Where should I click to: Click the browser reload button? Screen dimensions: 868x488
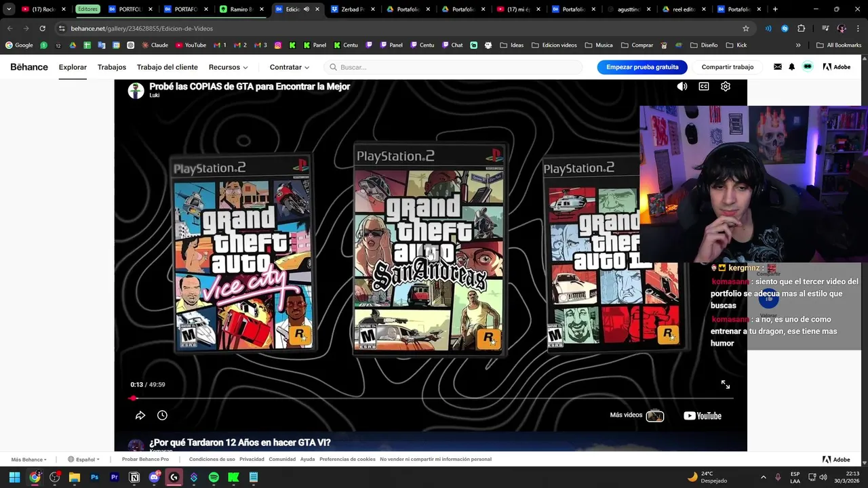(x=42, y=28)
